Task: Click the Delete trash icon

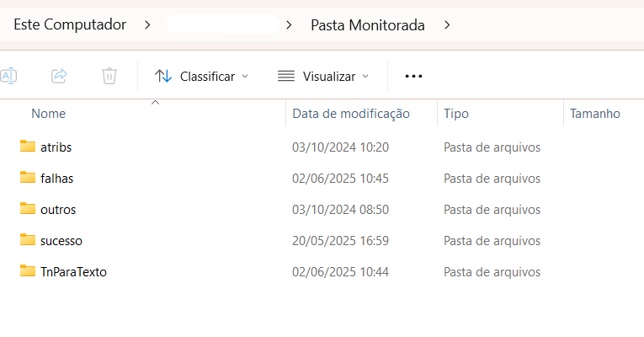Action: (x=109, y=76)
